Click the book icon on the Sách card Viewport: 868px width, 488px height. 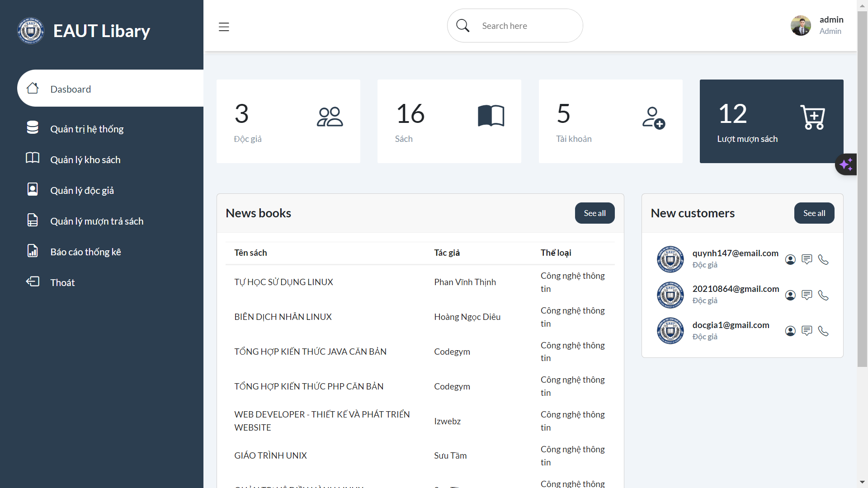(491, 116)
